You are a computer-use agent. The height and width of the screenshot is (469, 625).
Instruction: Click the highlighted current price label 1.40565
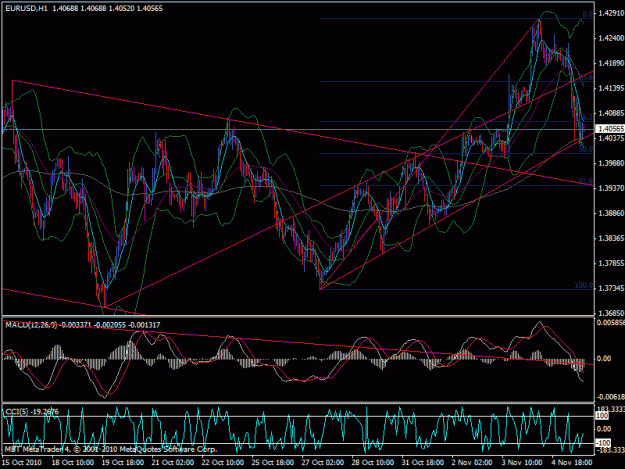[x=610, y=129]
